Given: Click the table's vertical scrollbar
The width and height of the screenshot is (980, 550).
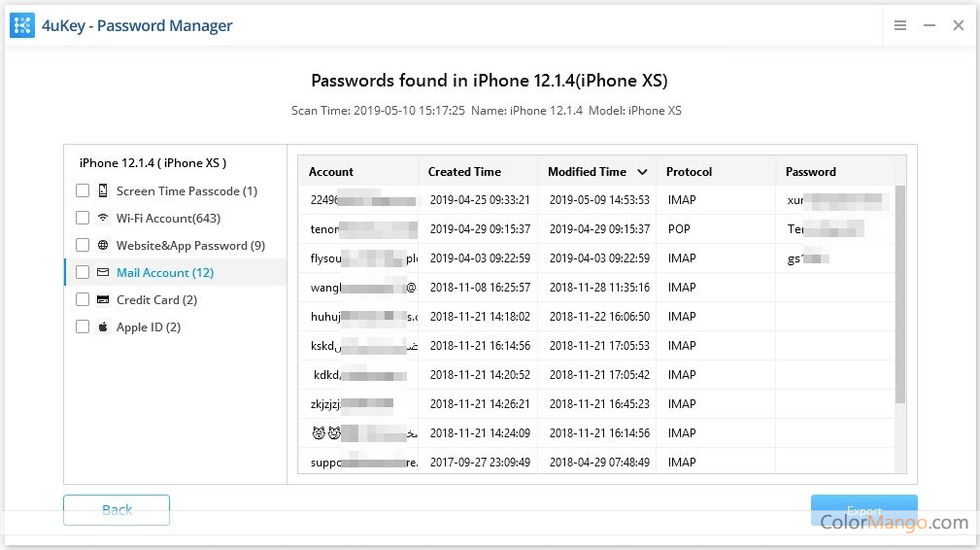Looking at the screenshot, I should point(900,292).
